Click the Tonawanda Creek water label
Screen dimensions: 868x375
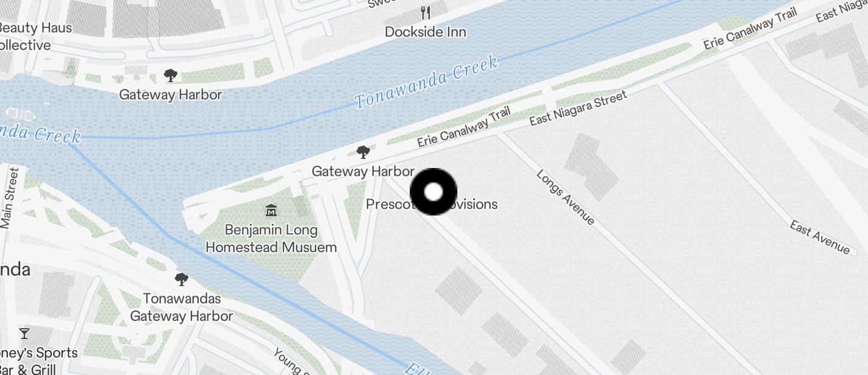pyautogui.click(x=427, y=82)
